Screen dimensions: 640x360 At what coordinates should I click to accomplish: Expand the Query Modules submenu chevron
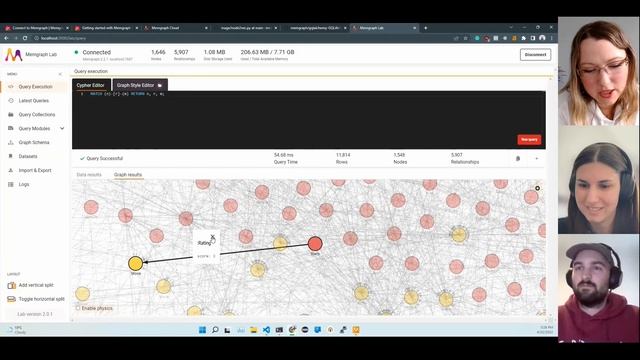(x=62, y=129)
